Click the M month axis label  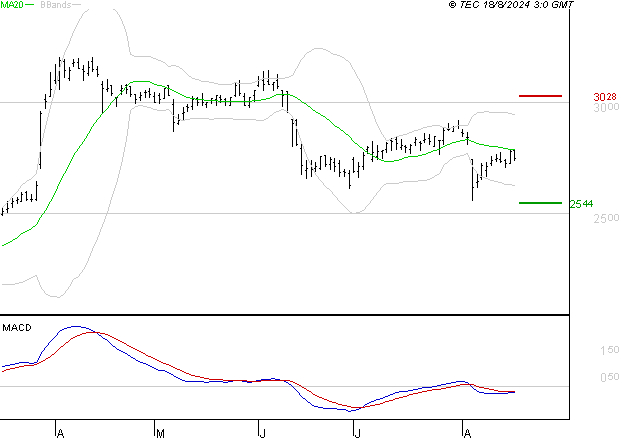point(160,434)
